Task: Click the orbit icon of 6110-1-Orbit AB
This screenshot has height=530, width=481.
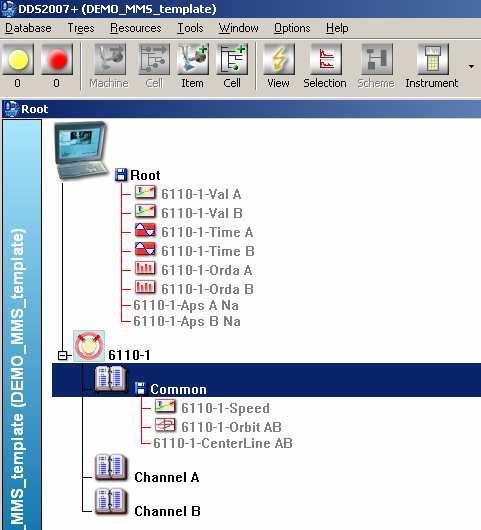Action: tap(165, 425)
